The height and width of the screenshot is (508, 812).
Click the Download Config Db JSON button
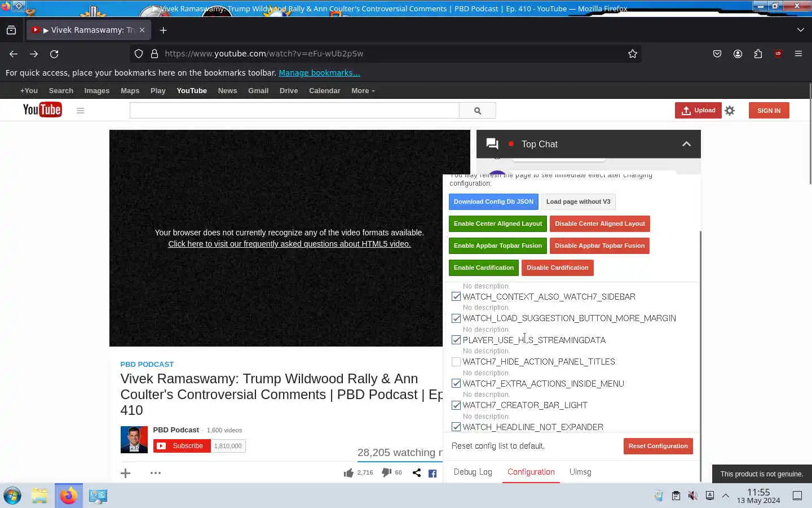tap(493, 202)
